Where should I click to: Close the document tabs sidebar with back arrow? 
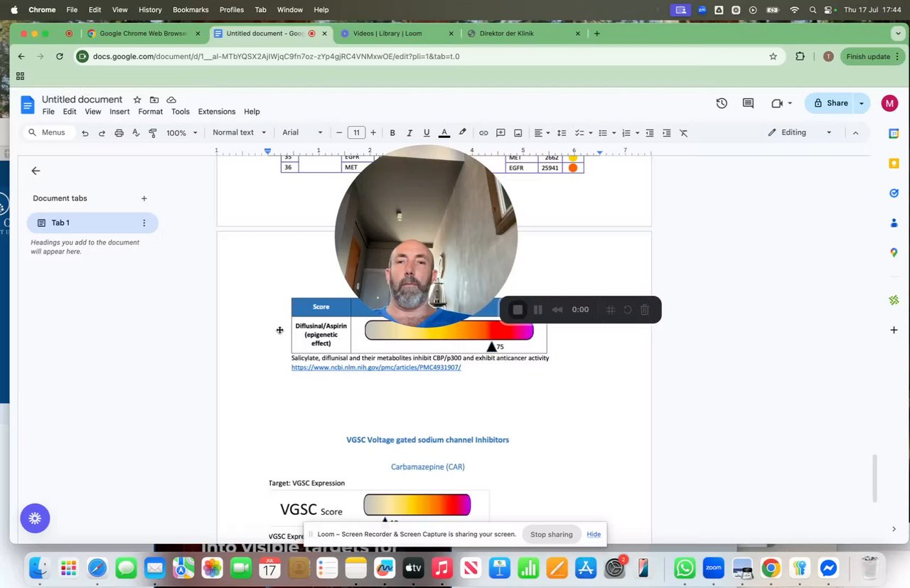(36, 171)
